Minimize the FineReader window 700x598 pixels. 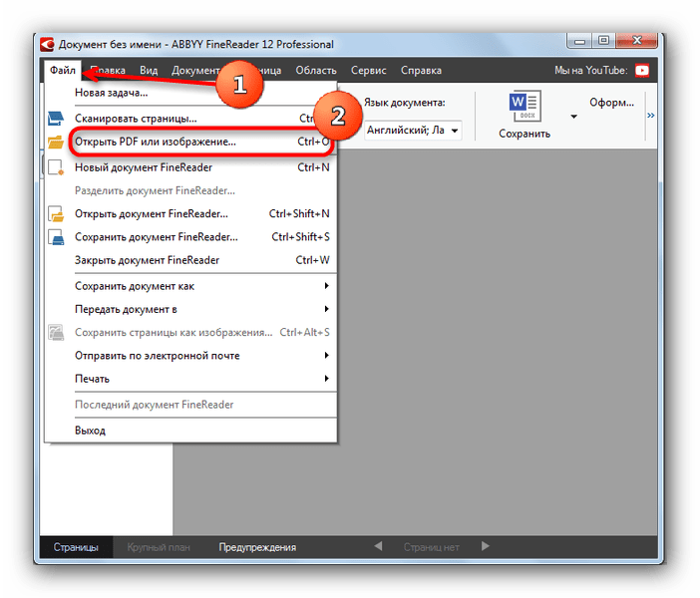[x=579, y=41]
